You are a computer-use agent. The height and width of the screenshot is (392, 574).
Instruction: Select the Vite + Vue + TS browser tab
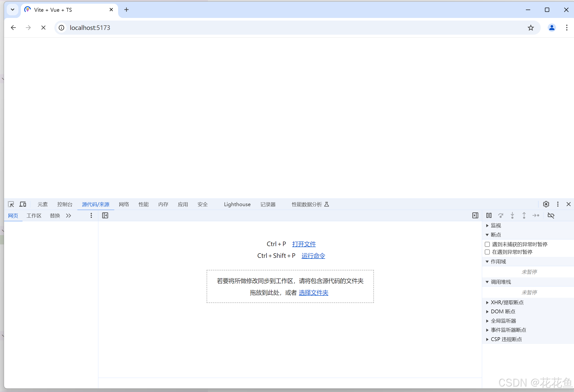coord(69,10)
